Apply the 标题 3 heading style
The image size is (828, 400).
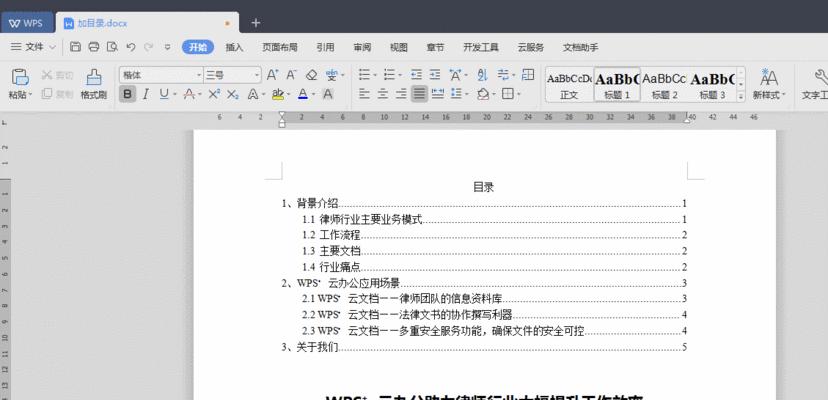click(712, 85)
